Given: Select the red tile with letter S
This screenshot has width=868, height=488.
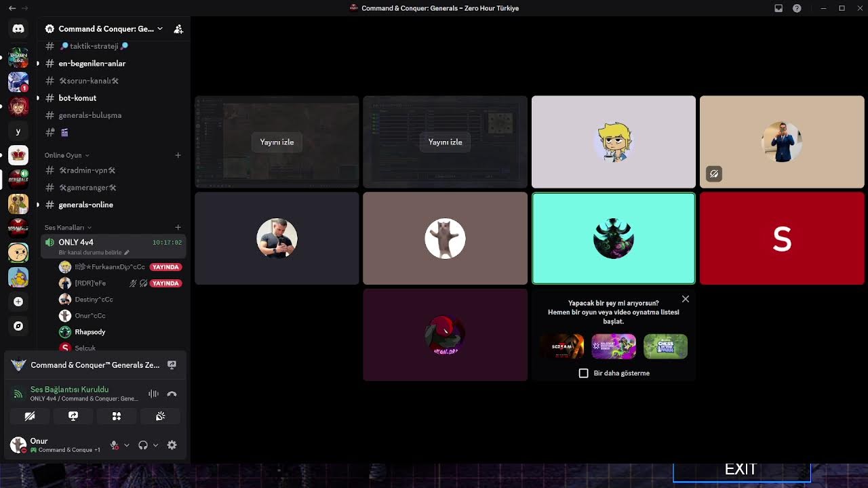Looking at the screenshot, I should click(x=782, y=239).
